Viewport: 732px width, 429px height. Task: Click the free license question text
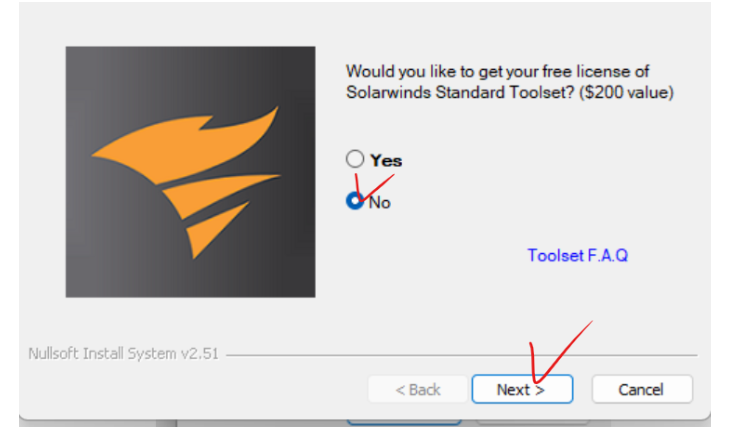pyautogui.click(x=509, y=82)
